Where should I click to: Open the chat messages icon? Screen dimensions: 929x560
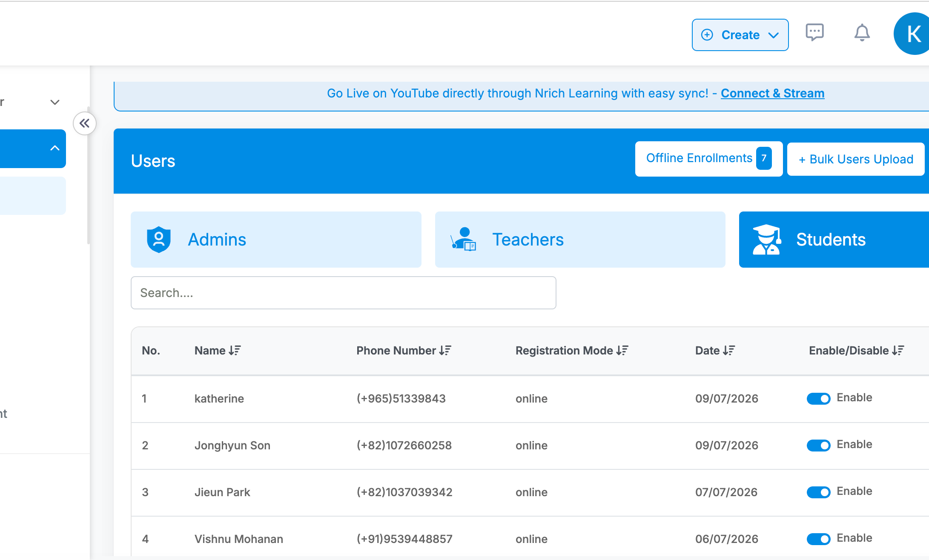point(814,32)
